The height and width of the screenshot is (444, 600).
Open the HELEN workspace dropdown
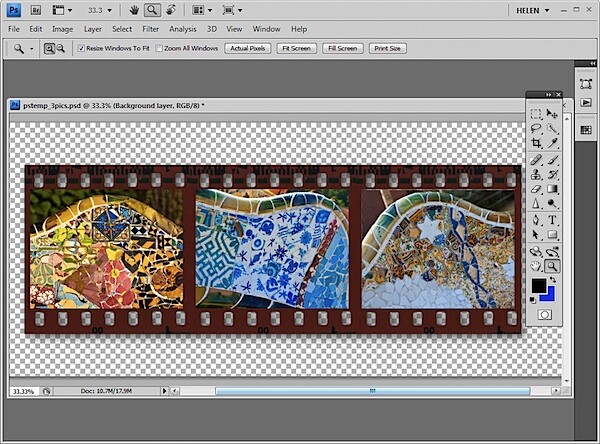533,10
